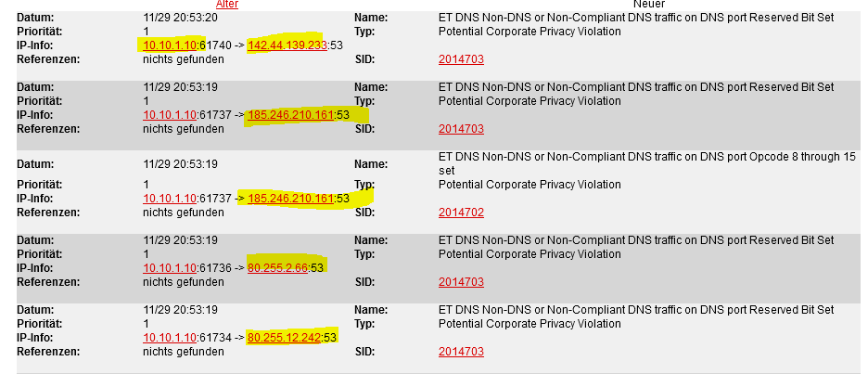Open SID 2014702 link

coord(461,213)
